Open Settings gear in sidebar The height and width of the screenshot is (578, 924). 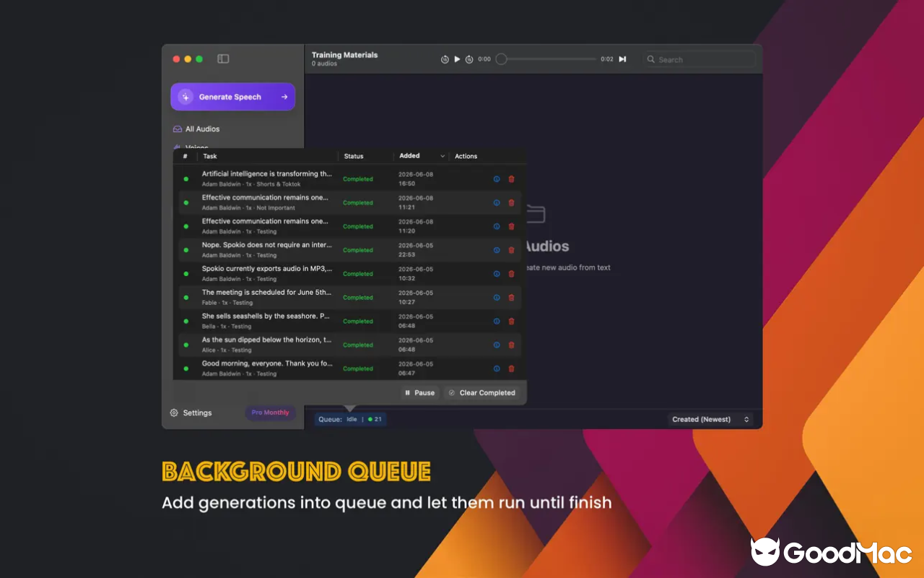point(174,413)
